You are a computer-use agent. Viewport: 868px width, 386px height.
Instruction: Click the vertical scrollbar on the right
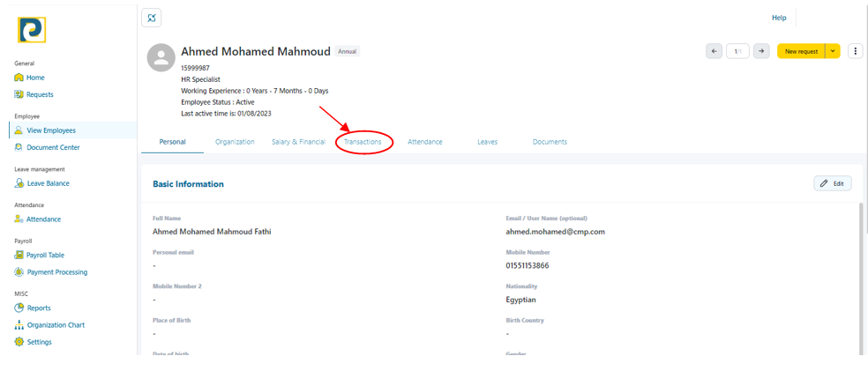[861, 273]
